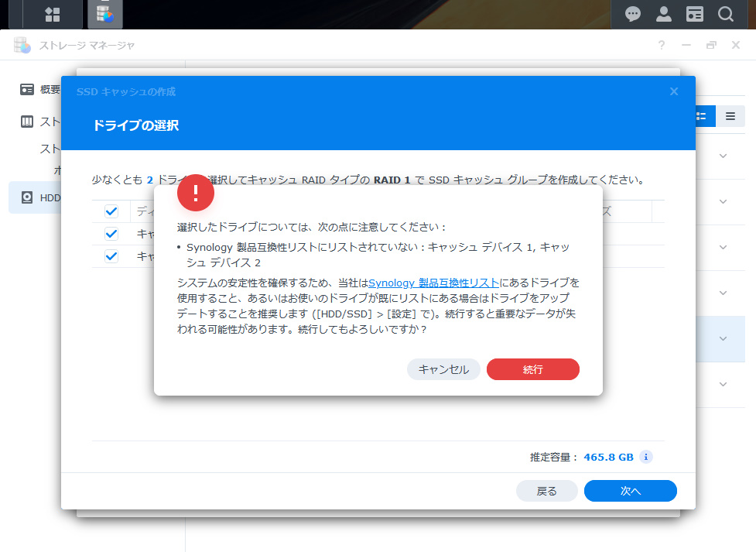Click the ストレージ マネージャ window title
756x552 pixels.
click(87, 46)
